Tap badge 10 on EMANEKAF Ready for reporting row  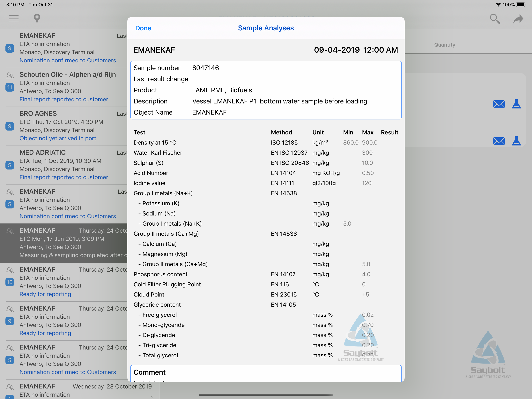[10, 282]
